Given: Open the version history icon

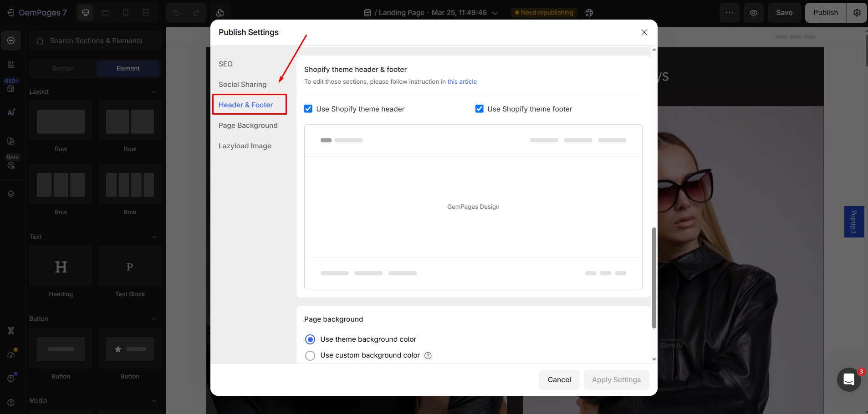Looking at the screenshot, I should tap(220, 13).
